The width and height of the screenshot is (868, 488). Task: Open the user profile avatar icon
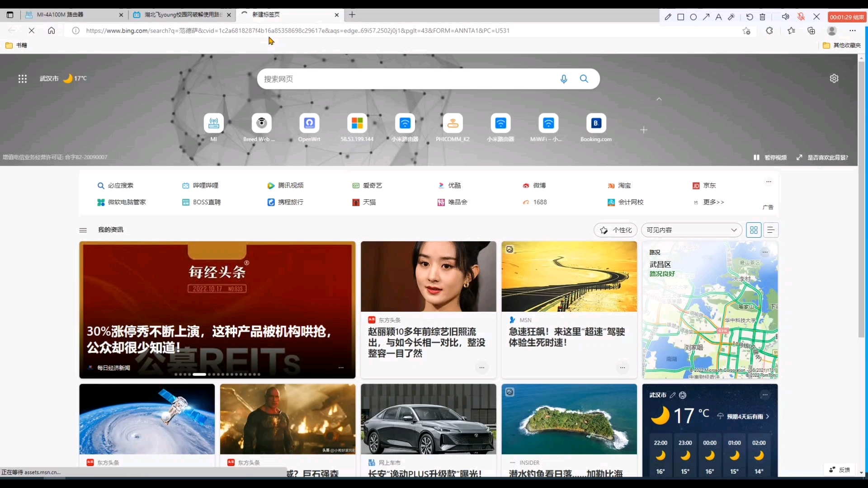tap(832, 31)
